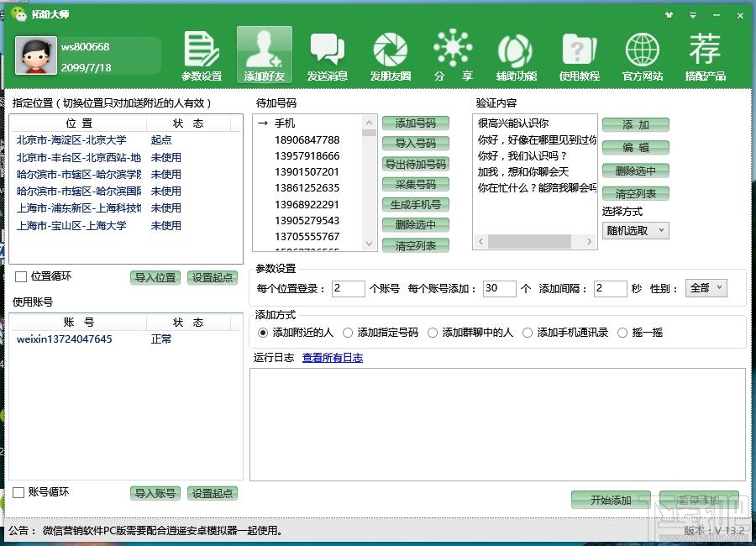Click the 生成手机号 button
This screenshot has height=546, width=756.
pyautogui.click(x=416, y=205)
